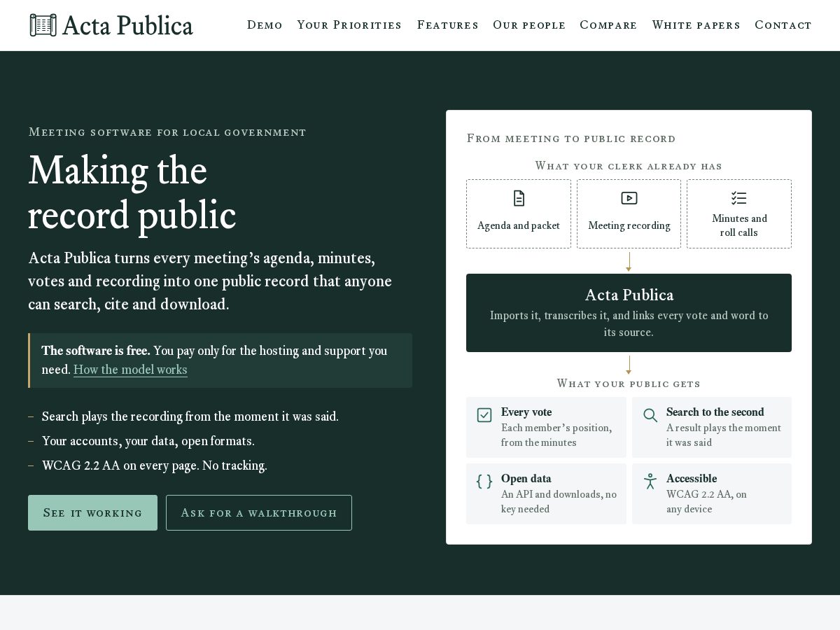Click the An API and downloads description
Viewport: 840px width, 630px height.
click(559, 502)
